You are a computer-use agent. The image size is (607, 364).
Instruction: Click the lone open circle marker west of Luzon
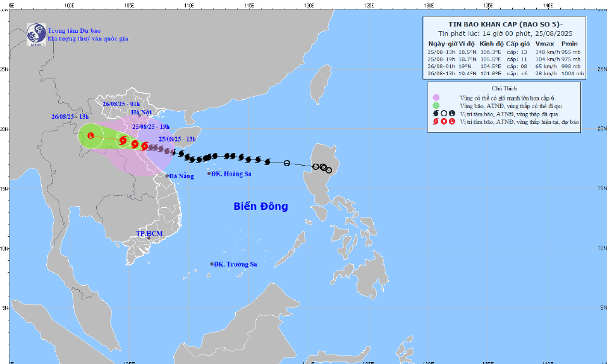287,163
